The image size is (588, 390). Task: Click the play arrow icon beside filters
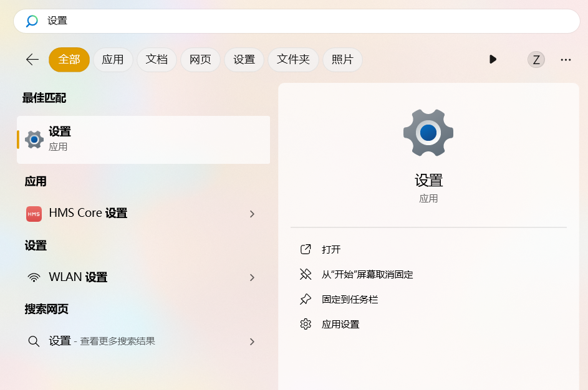coord(493,59)
